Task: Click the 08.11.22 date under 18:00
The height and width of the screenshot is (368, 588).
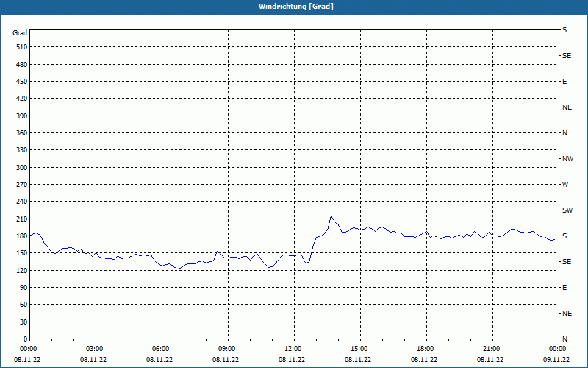Action: pos(424,359)
